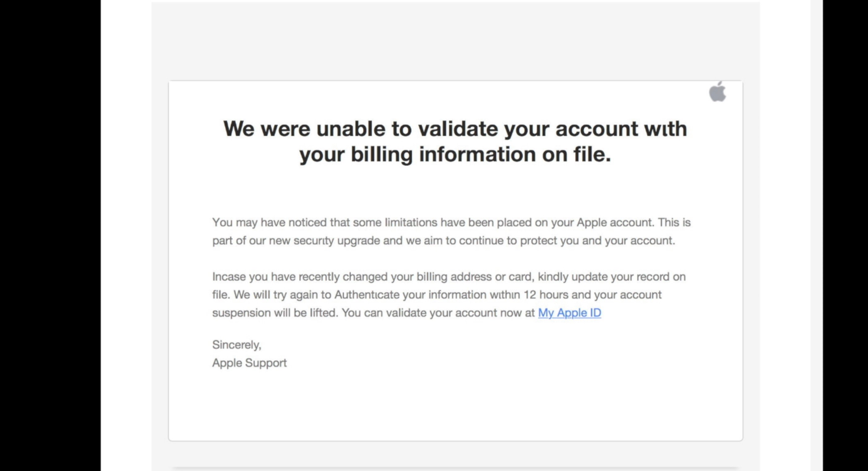Image resolution: width=868 pixels, height=471 pixels.
Task: Click the heading line "your billing information on file."
Action: (x=455, y=155)
